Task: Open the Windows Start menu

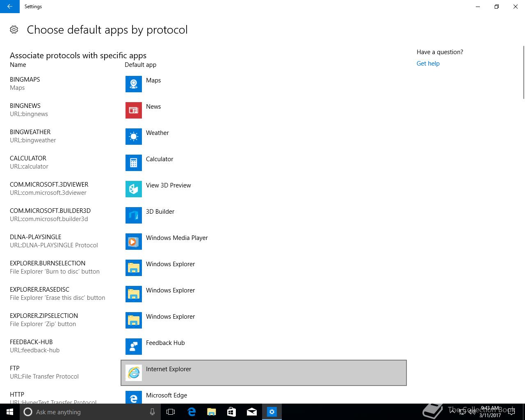Action: click(x=10, y=412)
